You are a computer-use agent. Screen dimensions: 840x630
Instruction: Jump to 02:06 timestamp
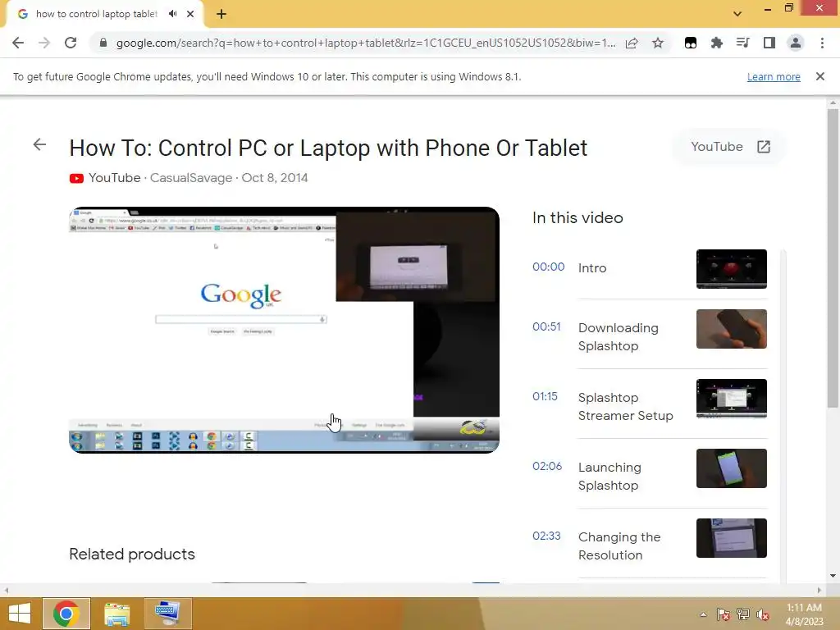tap(547, 466)
